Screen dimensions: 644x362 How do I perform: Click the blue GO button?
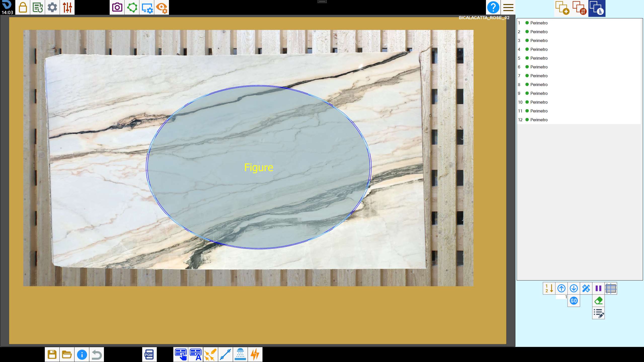click(x=574, y=301)
